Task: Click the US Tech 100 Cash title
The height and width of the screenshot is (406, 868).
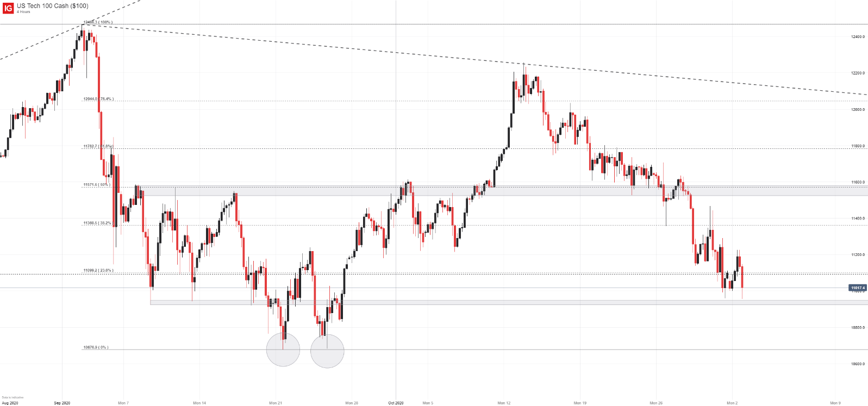Action: coord(52,6)
